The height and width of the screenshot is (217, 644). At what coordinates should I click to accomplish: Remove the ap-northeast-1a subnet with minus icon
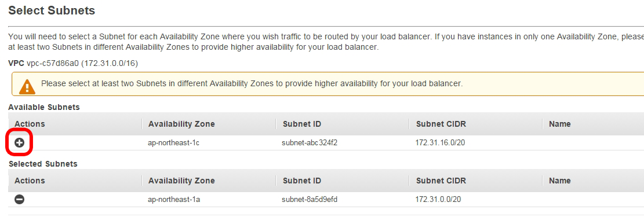click(19, 200)
